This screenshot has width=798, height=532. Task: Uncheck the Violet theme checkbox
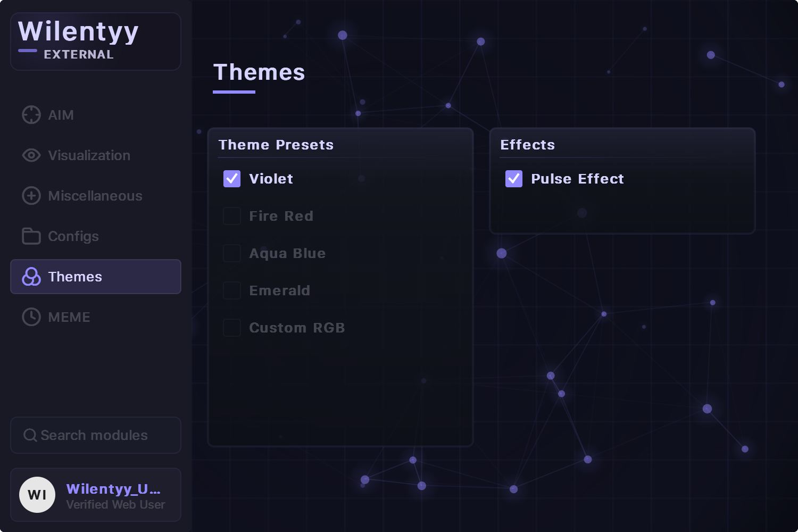pyautogui.click(x=232, y=179)
